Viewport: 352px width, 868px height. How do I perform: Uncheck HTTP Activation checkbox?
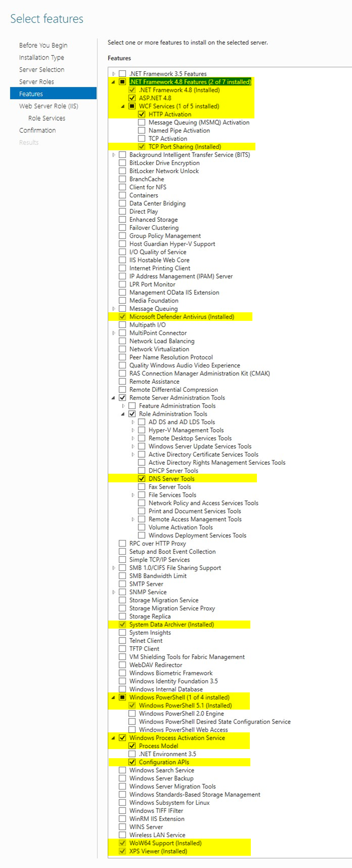click(142, 114)
